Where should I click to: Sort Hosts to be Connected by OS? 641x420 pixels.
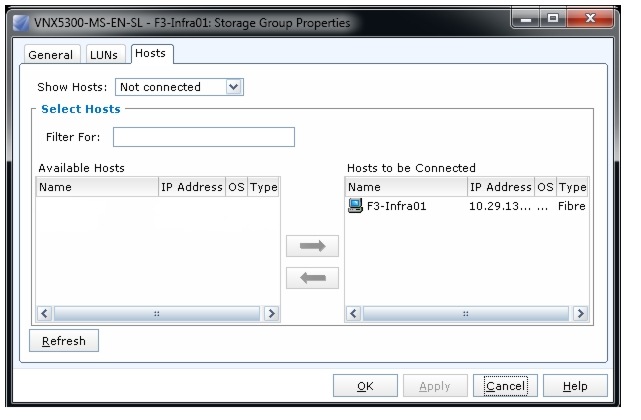tap(545, 187)
